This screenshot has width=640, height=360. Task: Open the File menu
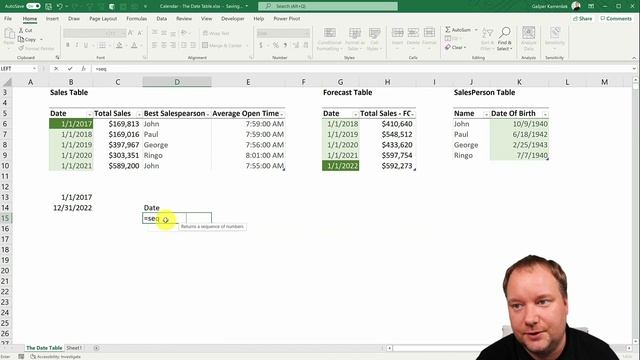pyautogui.click(x=8, y=18)
